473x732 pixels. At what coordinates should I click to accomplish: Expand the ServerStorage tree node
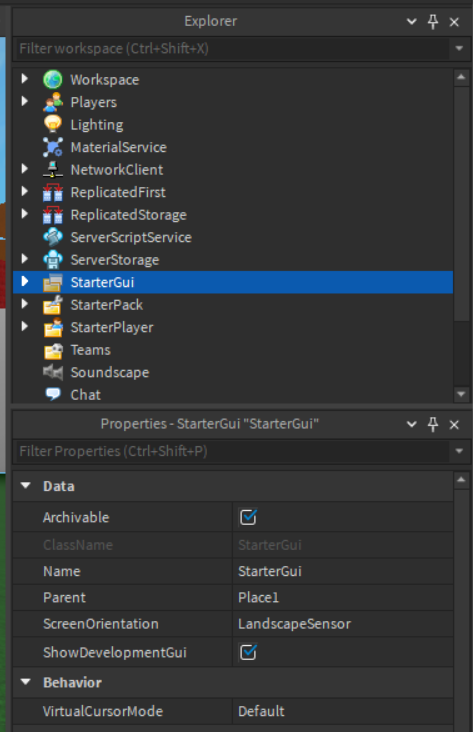[x=25, y=259]
